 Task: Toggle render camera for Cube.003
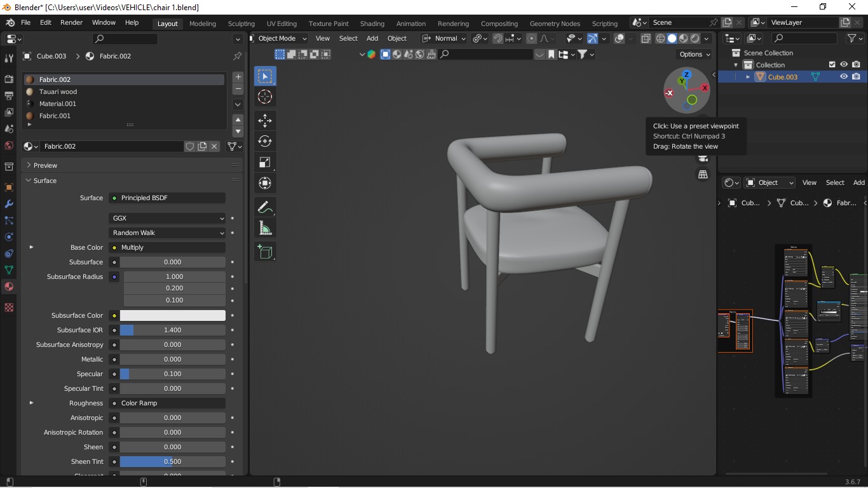(856, 77)
